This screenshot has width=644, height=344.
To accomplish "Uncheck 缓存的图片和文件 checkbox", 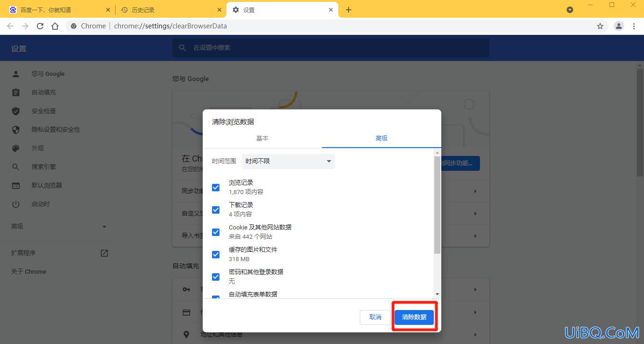I will (216, 254).
